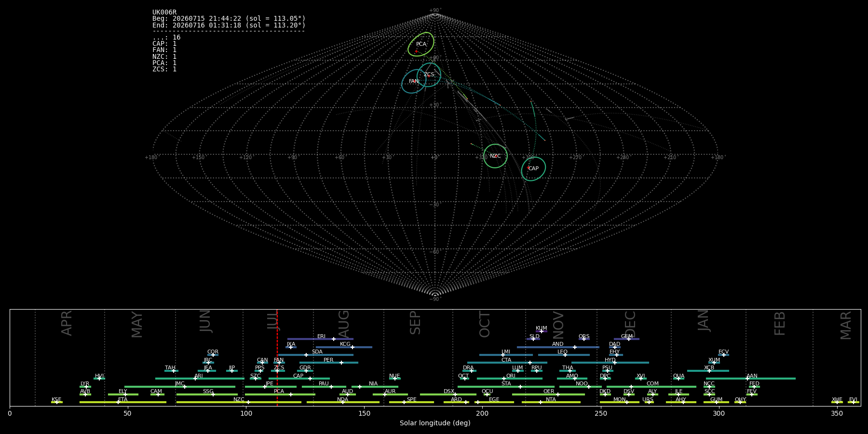Click the DEC month label in timeline
Screen dimensions: 868x434
pos(630,324)
